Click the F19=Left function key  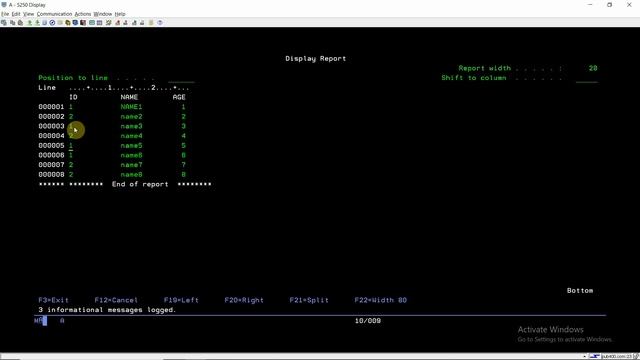181,300
